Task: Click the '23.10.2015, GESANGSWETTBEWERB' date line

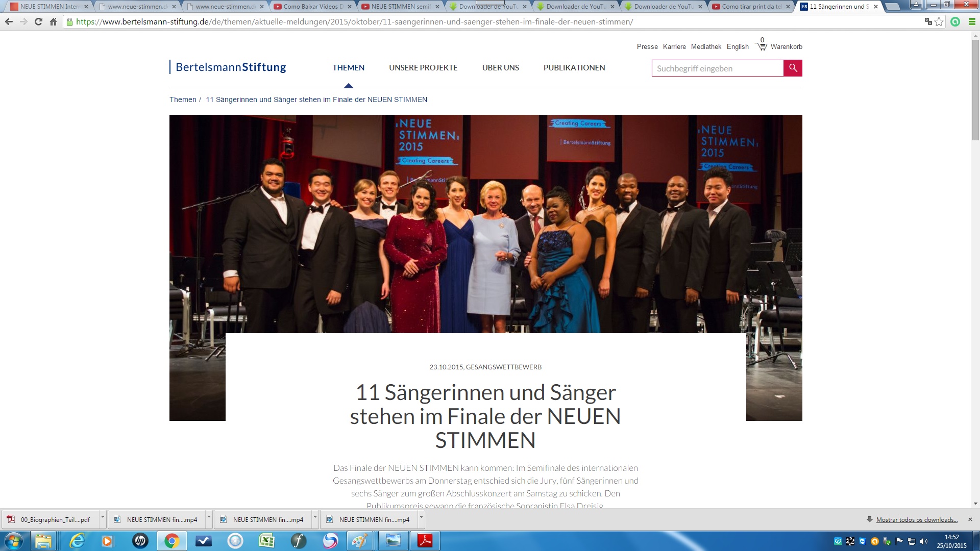Action: (x=485, y=367)
